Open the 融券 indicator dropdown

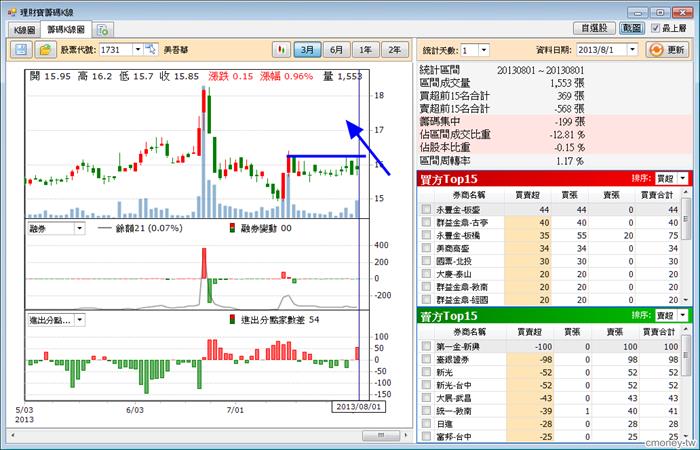point(80,229)
